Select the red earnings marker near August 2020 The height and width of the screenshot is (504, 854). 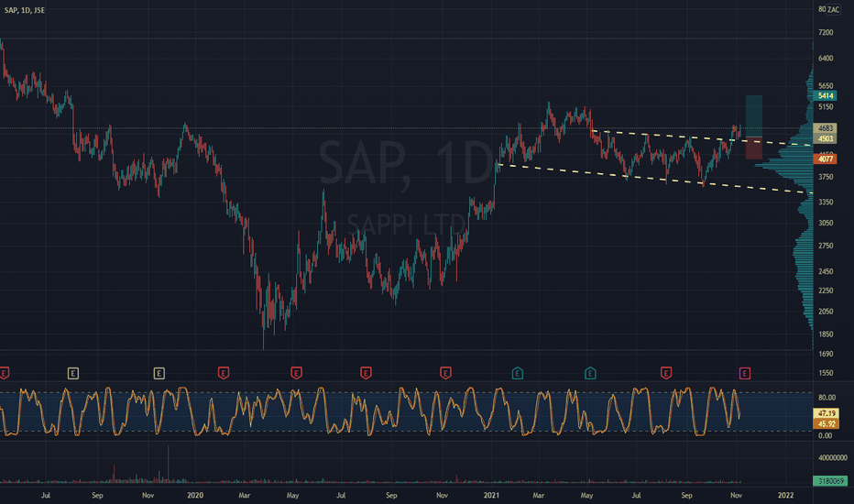pyautogui.click(x=366, y=373)
